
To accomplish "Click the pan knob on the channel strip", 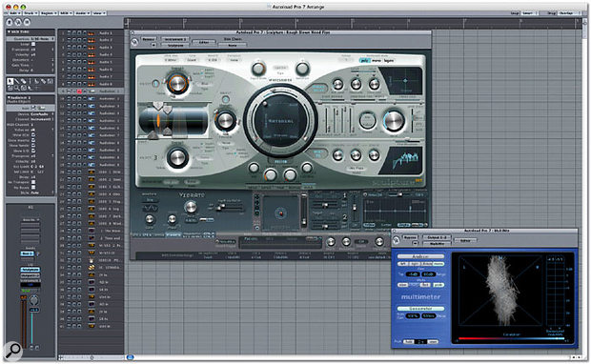I will [x=34, y=300].
